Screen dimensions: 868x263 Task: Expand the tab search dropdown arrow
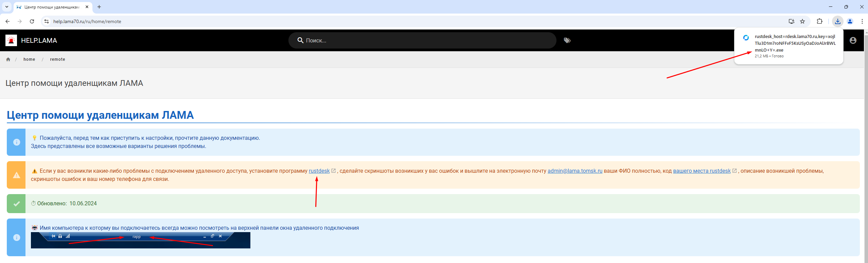pos(6,7)
